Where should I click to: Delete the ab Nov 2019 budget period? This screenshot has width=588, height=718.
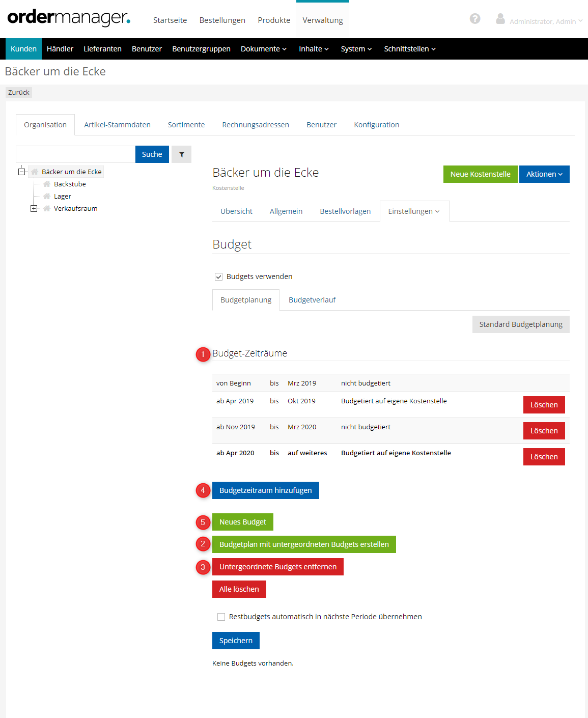pos(544,431)
